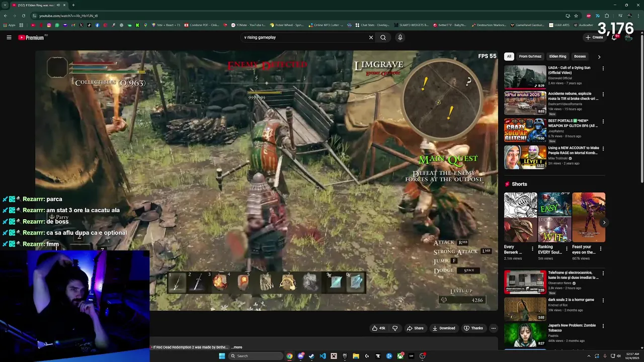Open the YouTube guide hamburger menu

[9, 37]
